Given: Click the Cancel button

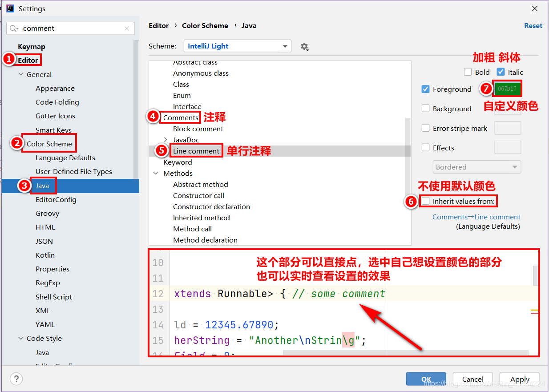Looking at the screenshot, I should 472,379.
